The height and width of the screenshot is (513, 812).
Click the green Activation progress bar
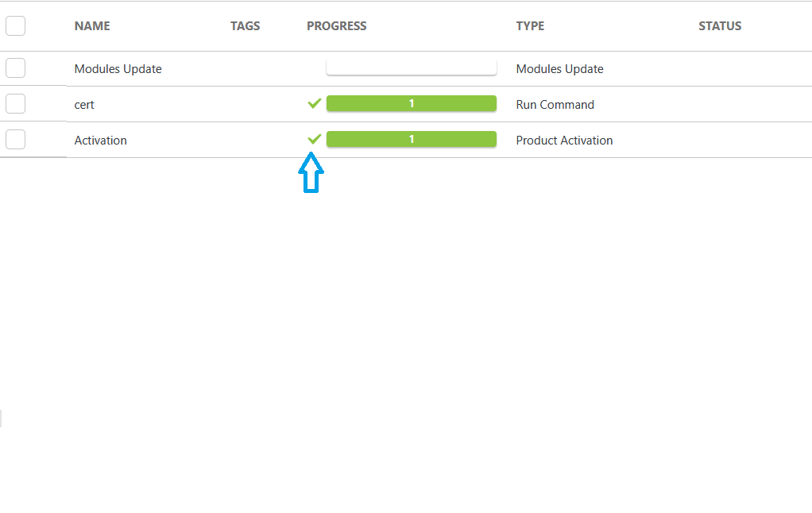(x=411, y=139)
